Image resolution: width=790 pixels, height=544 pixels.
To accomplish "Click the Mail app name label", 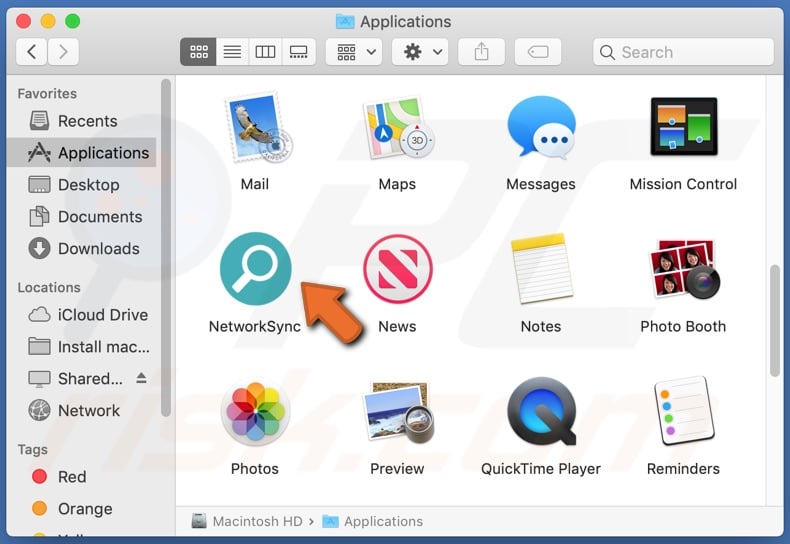I will pos(255,184).
